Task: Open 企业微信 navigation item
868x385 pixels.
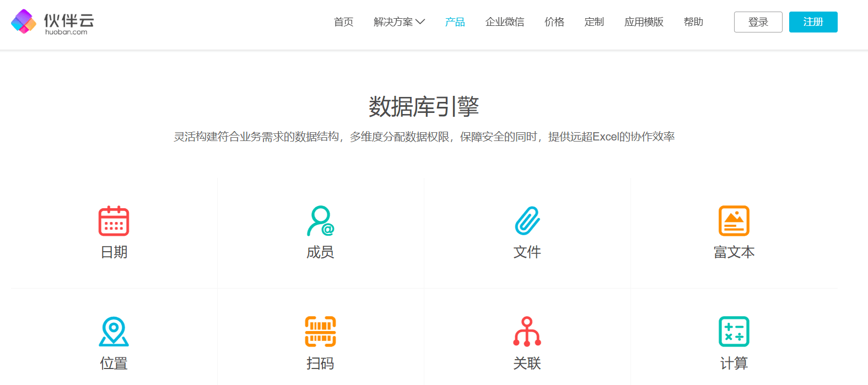Action: (x=505, y=22)
